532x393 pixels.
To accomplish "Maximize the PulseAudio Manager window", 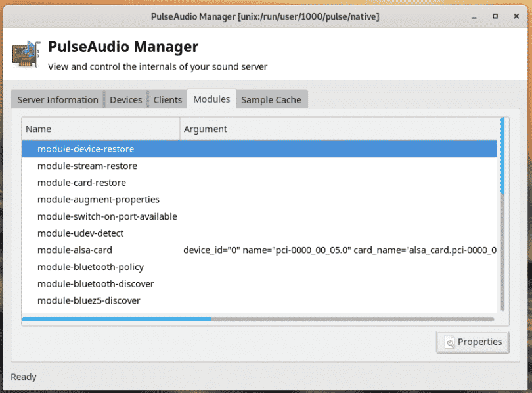I will click(x=495, y=16).
